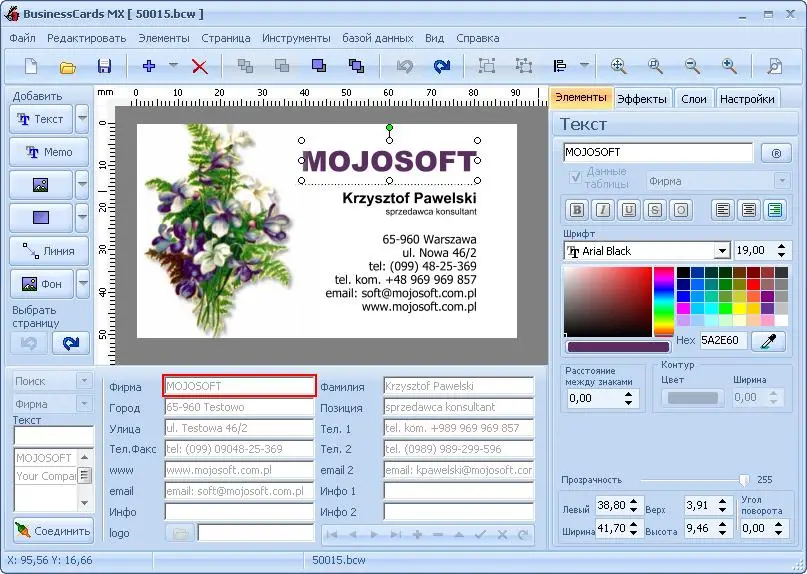The width and height of the screenshot is (807, 574).
Task: Click the redo arrow in the top toolbar
Action: pos(442,66)
